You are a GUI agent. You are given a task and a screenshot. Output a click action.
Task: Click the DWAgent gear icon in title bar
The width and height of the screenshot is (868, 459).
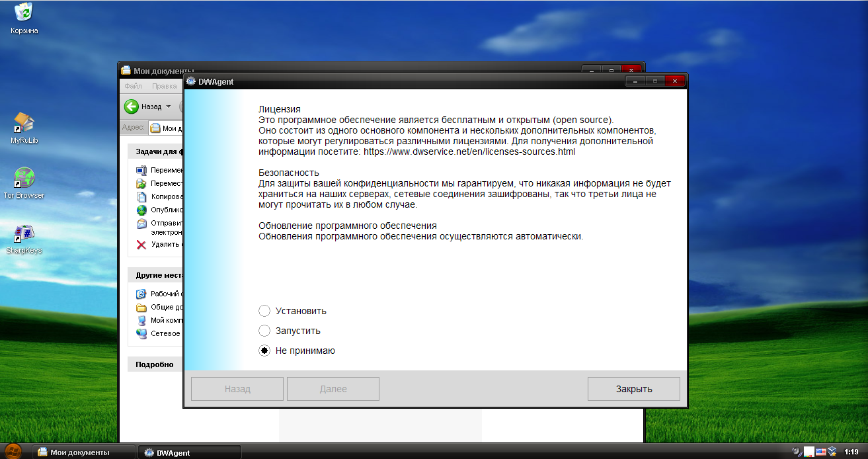[x=191, y=81]
